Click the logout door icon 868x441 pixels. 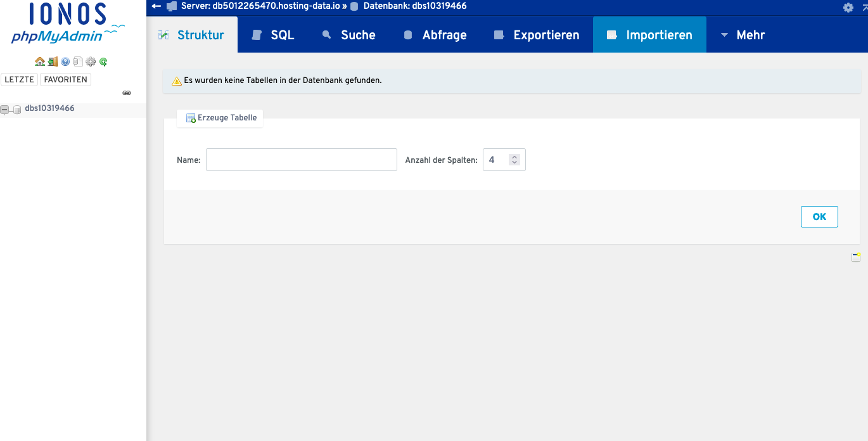point(53,61)
